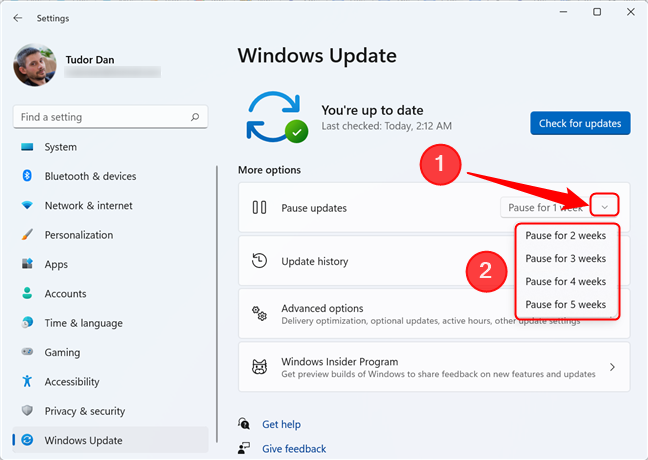Screen dimensions: 648x460
Task: Choose Pause for 2 weeks
Action: [566, 235]
